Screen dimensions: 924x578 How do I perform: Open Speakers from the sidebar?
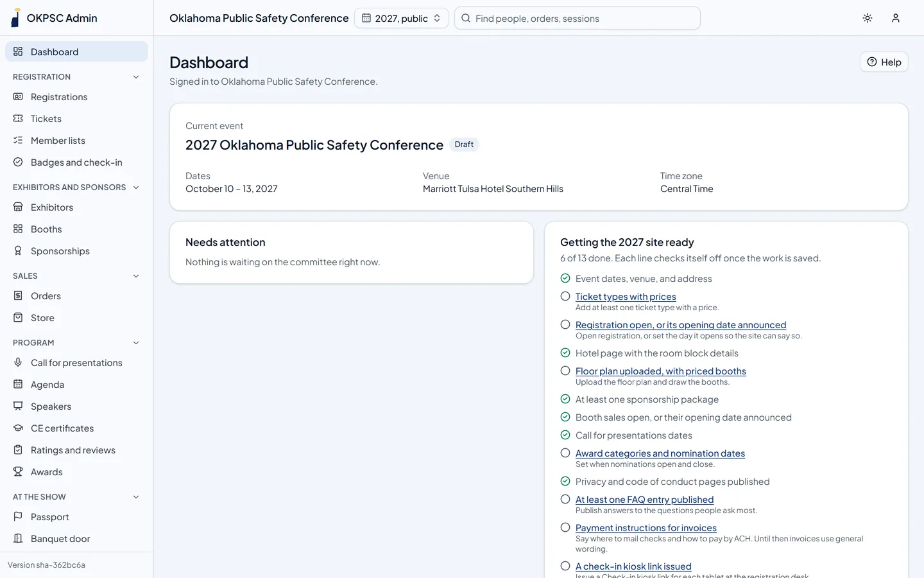coord(76,406)
